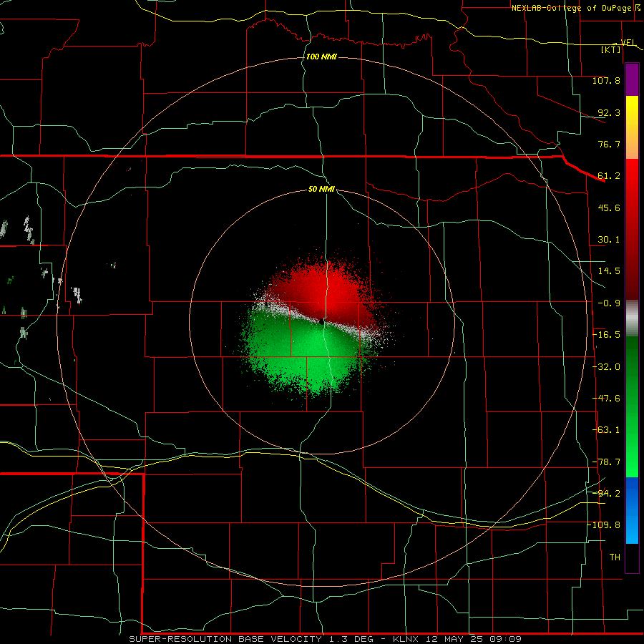Select the -78.7 scale value
Viewport: 644px width, 644px height.
606,462
